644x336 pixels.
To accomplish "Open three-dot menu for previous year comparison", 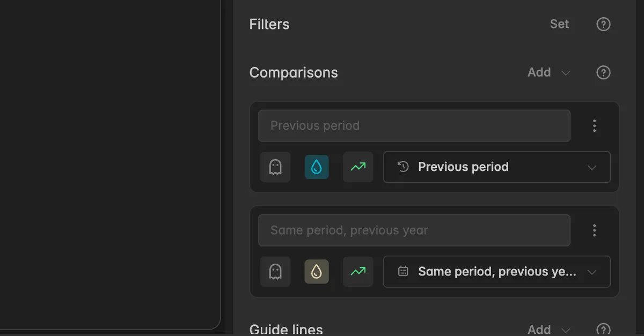I will tap(594, 230).
